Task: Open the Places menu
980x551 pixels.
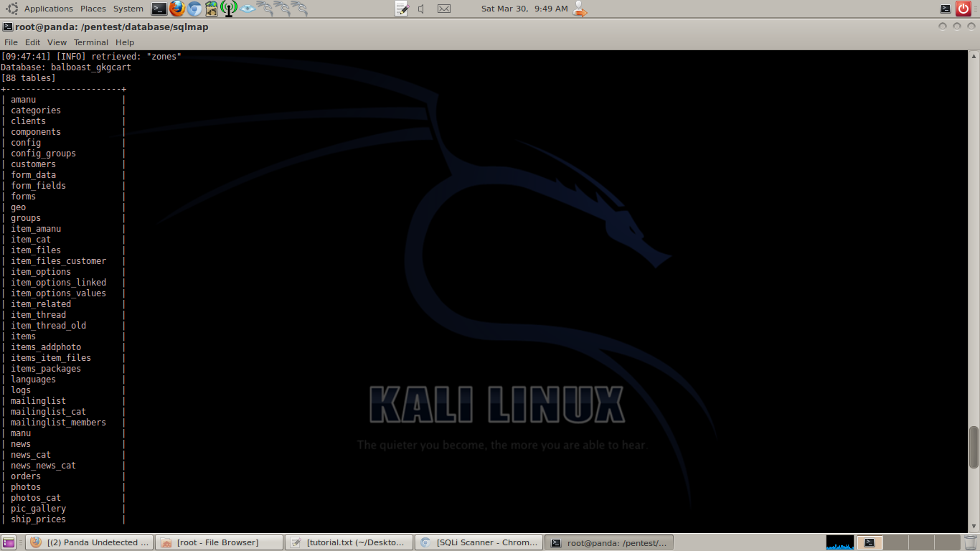Action: point(93,9)
